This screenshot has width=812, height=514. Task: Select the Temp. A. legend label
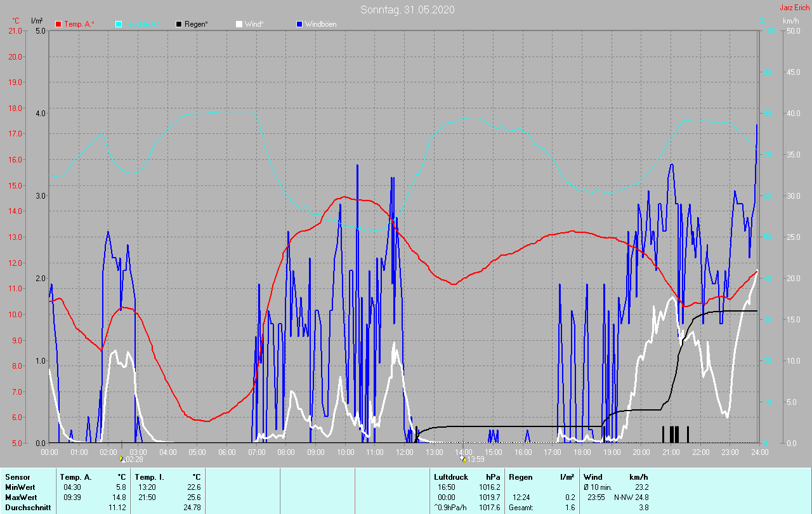[79, 24]
